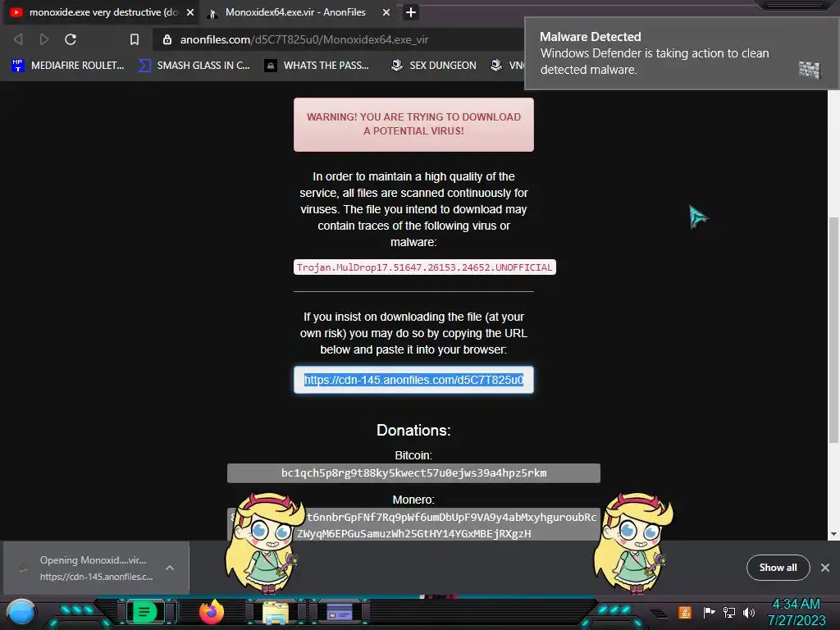
Task: Focus the anonfiles.com address bar
Action: [337, 39]
